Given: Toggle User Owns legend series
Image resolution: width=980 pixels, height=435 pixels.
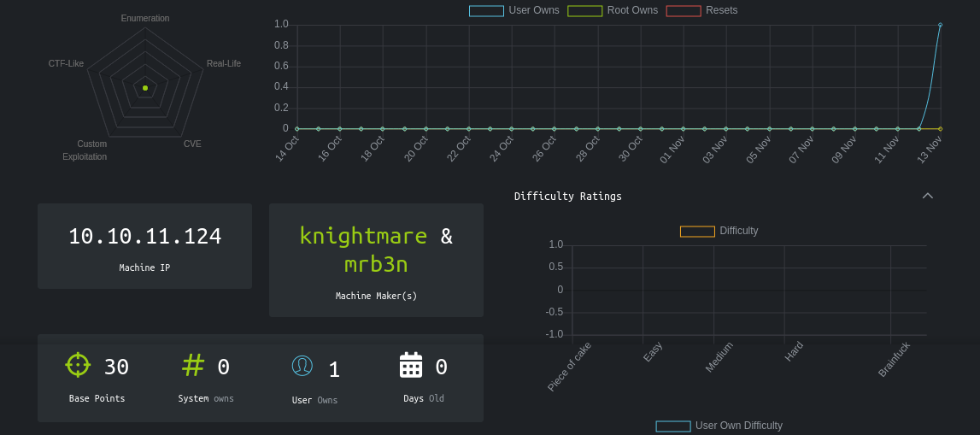Looking at the screenshot, I should pos(514,10).
